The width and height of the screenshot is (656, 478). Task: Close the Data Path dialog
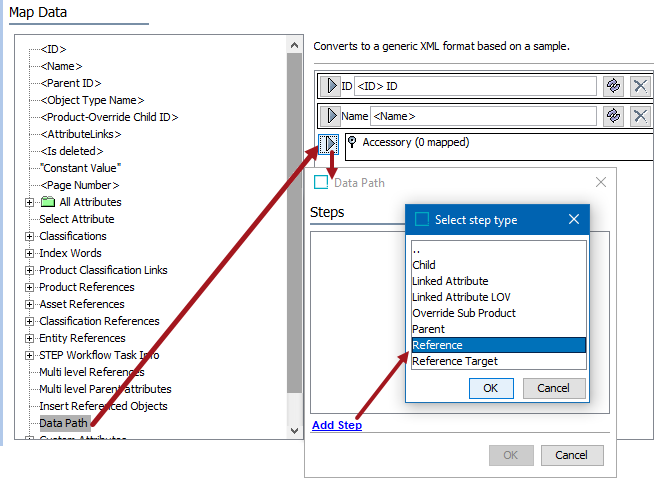pos(601,182)
